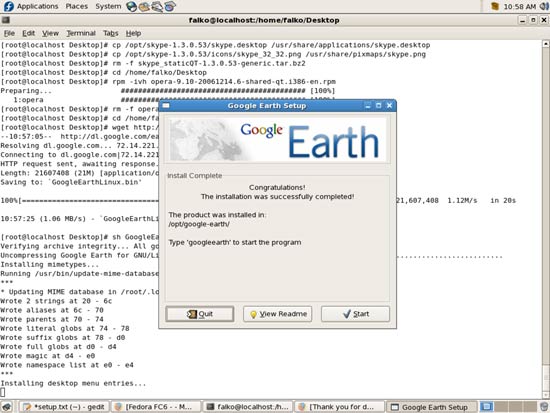Minimize the Google Earth Setup dialog

coord(368,105)
